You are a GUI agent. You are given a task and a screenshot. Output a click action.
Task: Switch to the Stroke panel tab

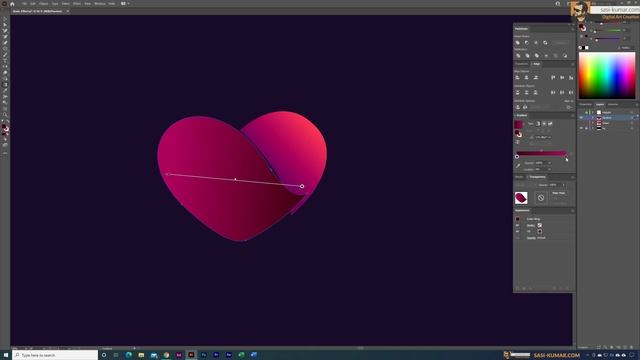[x=519, y=177]
